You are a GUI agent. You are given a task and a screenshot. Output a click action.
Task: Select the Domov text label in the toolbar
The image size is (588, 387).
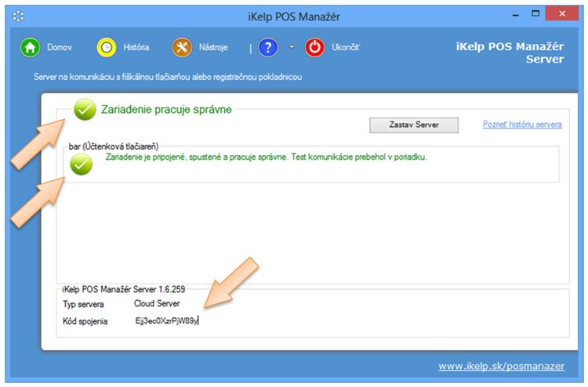point(60,48)
